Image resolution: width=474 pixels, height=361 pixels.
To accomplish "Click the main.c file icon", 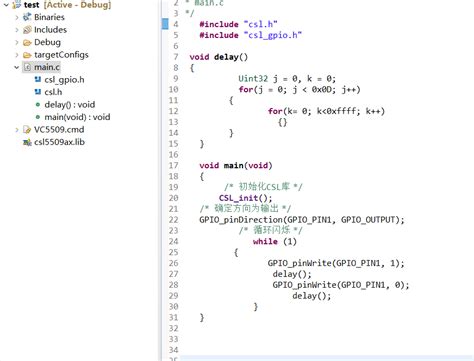I will pyautogui.click(x=27, y=67).
